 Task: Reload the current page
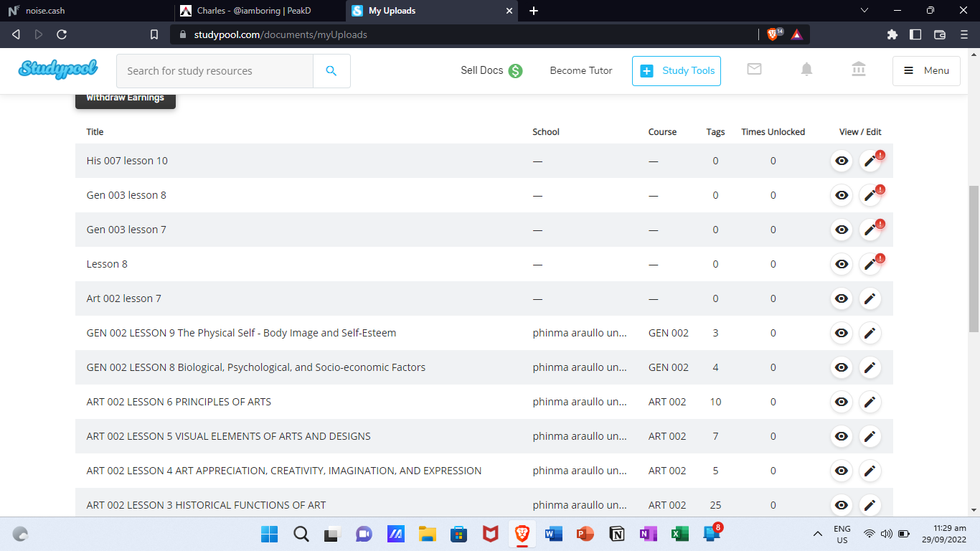(62, 34)
